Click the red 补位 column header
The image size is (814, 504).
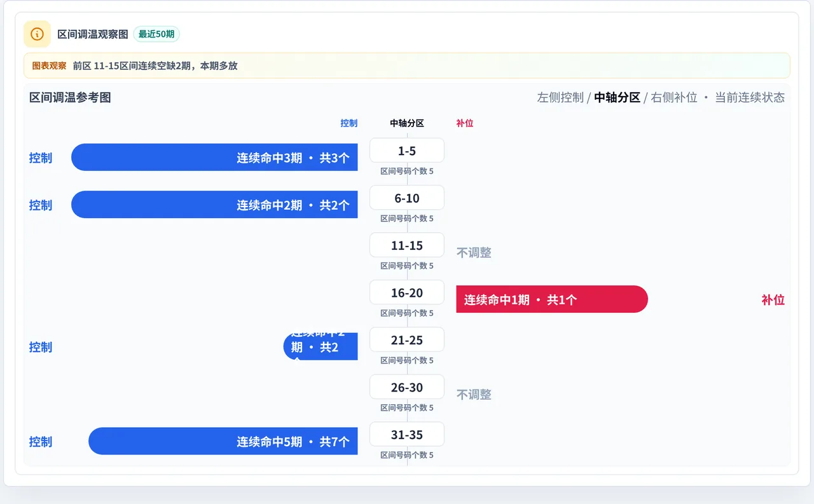(x=465, y=123)
